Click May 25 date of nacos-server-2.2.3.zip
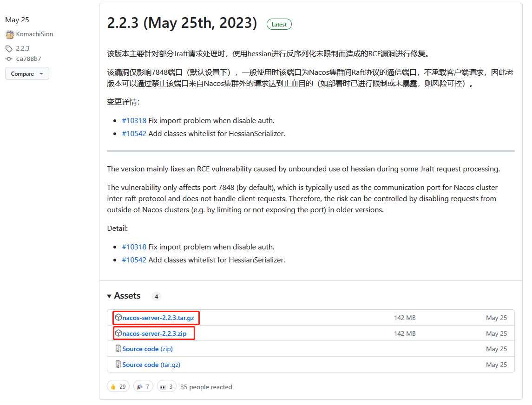 pyautogui.click(x=496, y=333)
